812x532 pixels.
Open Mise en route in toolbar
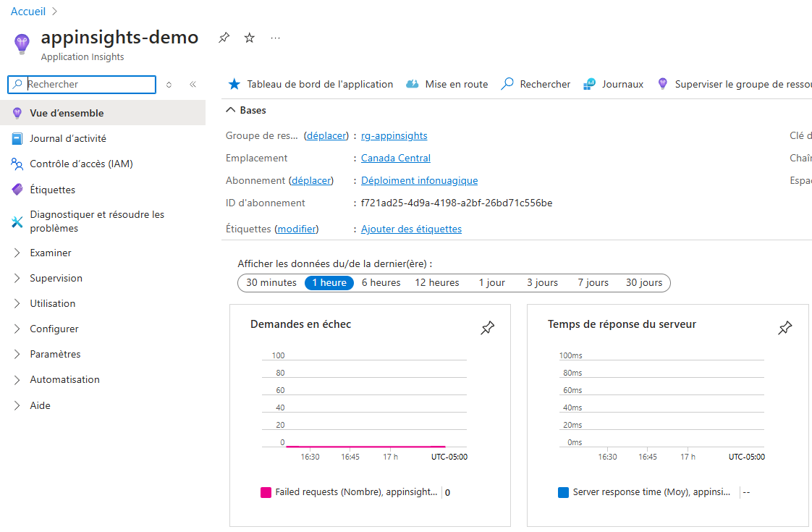(x=447, y=84)
